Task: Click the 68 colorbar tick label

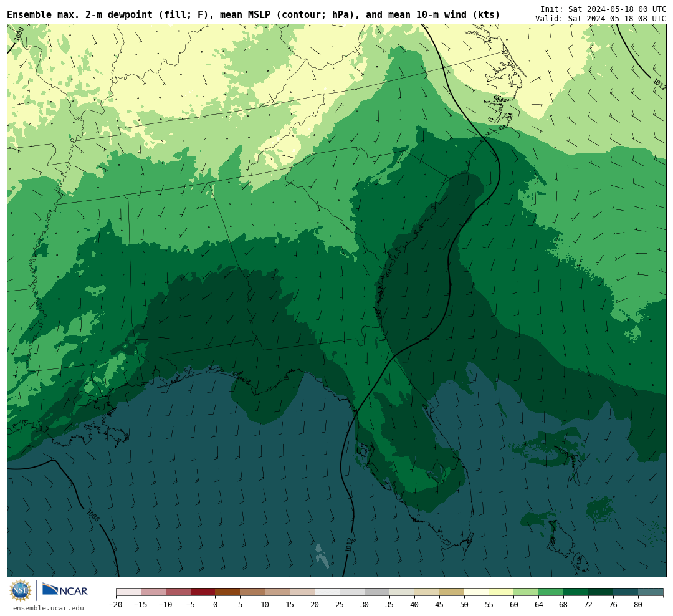Action: pos(564,604)
